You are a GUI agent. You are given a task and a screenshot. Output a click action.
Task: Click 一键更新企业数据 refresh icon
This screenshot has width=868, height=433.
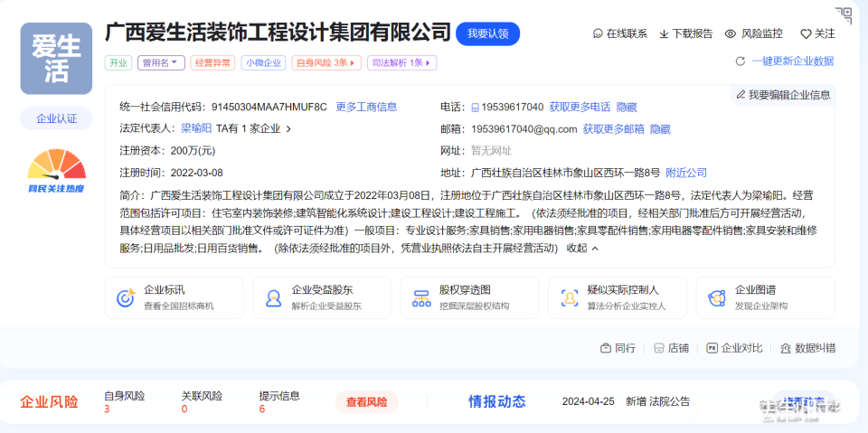740,61
